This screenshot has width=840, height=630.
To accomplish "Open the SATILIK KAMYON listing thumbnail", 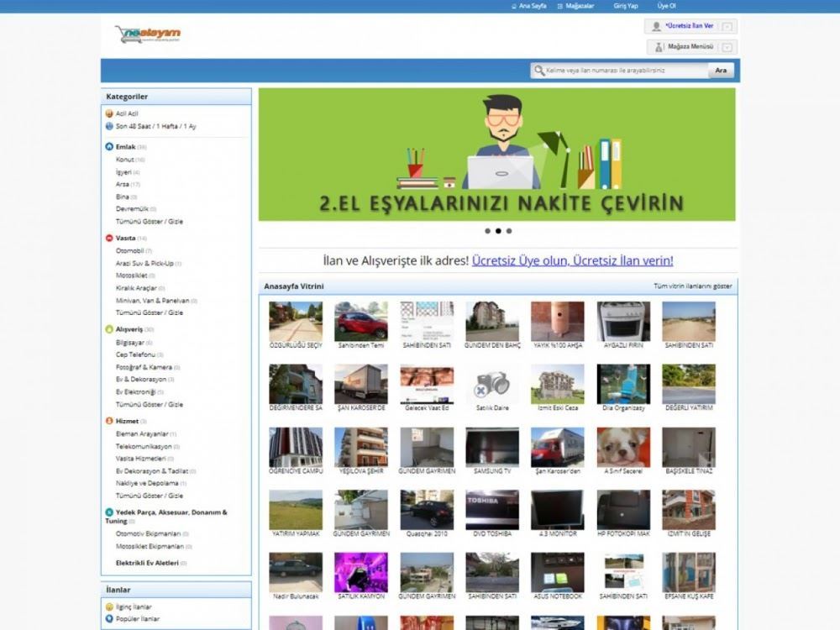I will [x=361, y=573].
